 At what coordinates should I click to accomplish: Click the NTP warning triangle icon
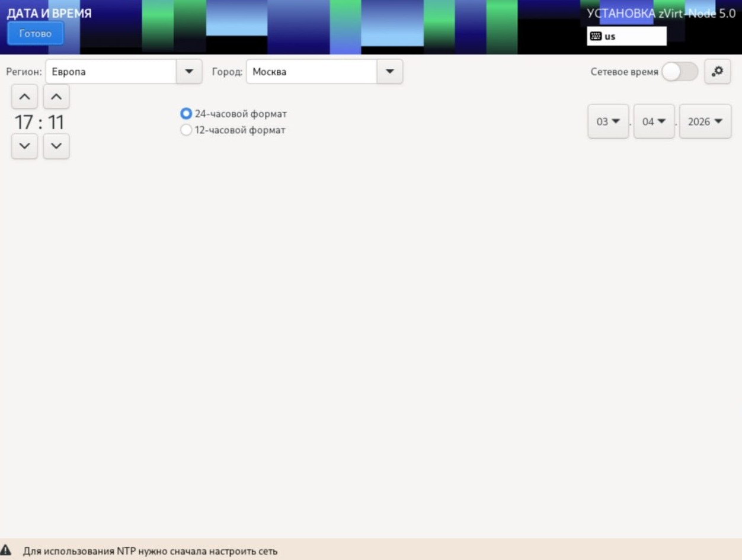coord(6,550)
